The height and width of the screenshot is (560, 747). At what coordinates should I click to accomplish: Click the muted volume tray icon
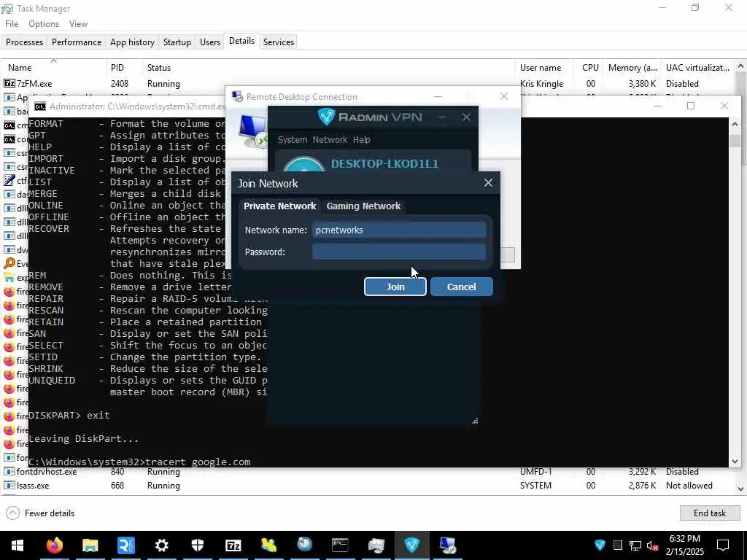point(653,545)
